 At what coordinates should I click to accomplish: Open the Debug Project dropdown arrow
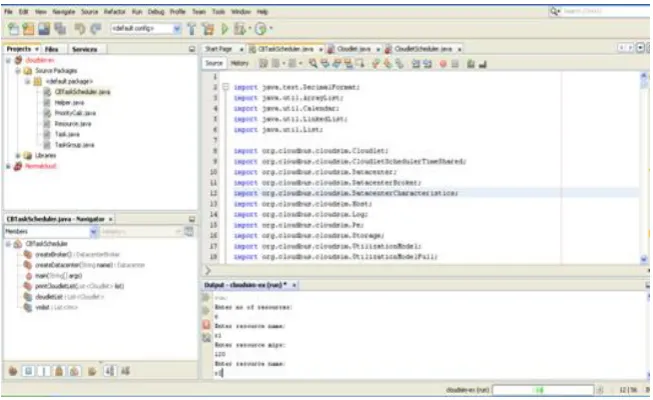coord(249,29)
